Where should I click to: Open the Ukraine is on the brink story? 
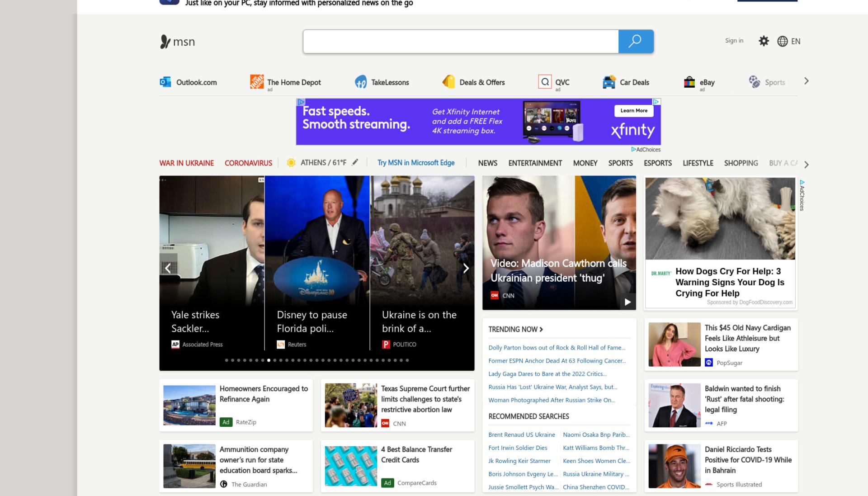pos(419,321)
